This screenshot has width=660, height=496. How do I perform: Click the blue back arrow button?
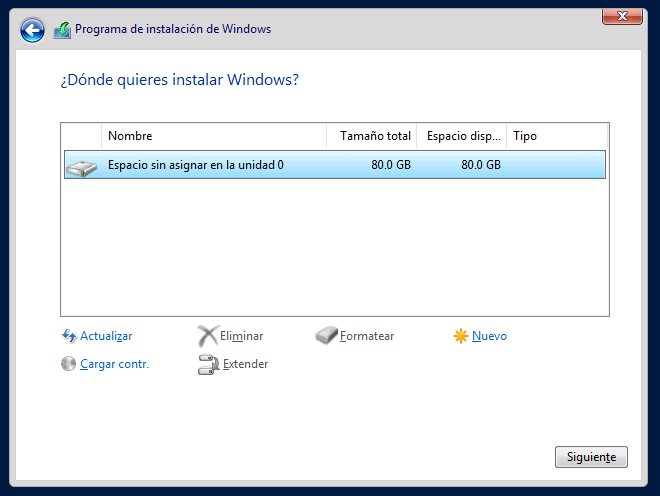point(32,30)
